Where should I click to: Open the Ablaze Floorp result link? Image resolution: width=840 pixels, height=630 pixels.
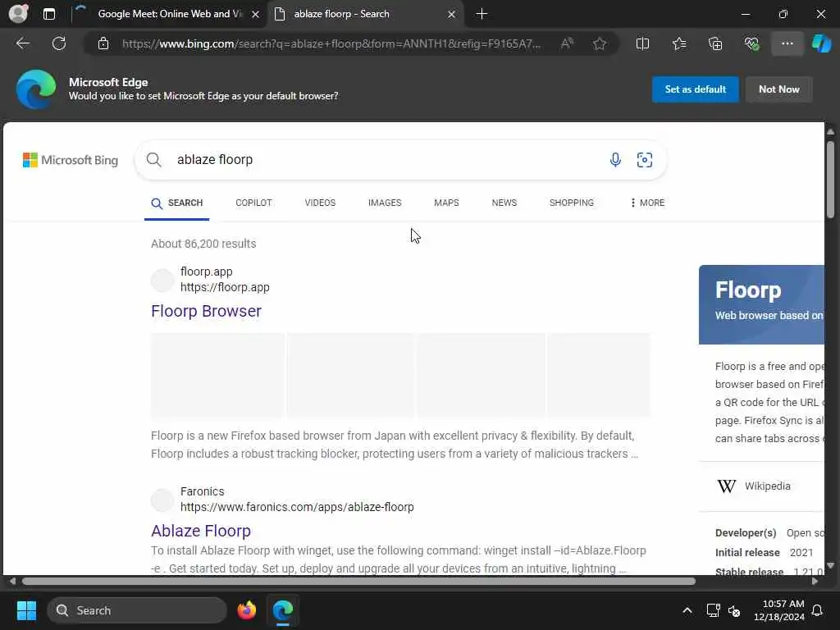click(x=201, y=531)
